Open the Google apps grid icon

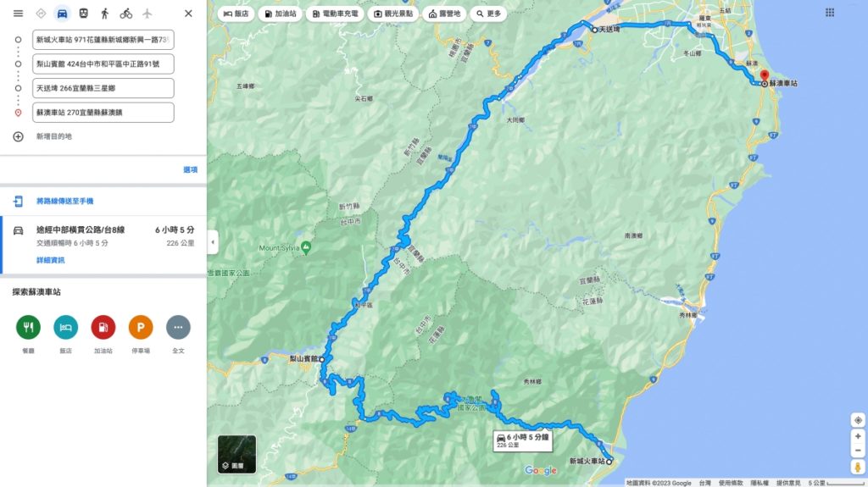829,12
